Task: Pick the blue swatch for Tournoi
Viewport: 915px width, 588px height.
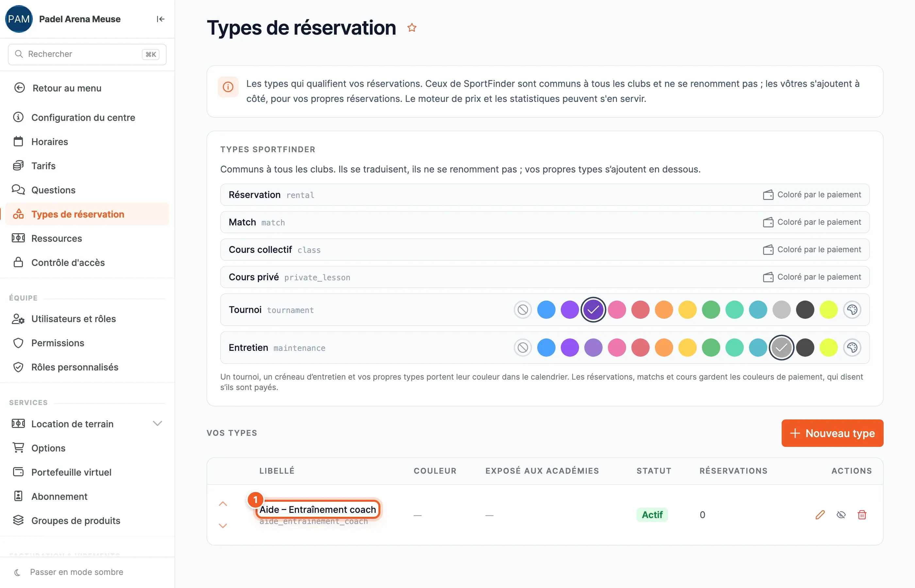Action: pyautogui.click(x=546, y=310)
